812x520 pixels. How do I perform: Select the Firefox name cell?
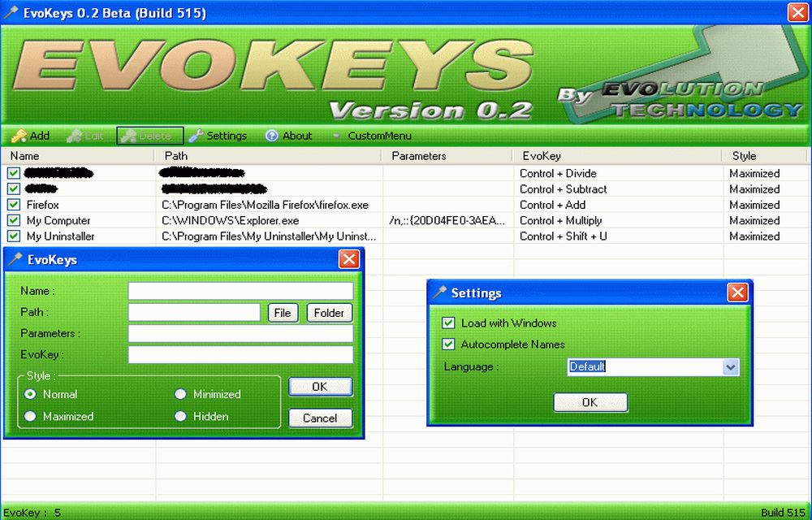[42, 205]
